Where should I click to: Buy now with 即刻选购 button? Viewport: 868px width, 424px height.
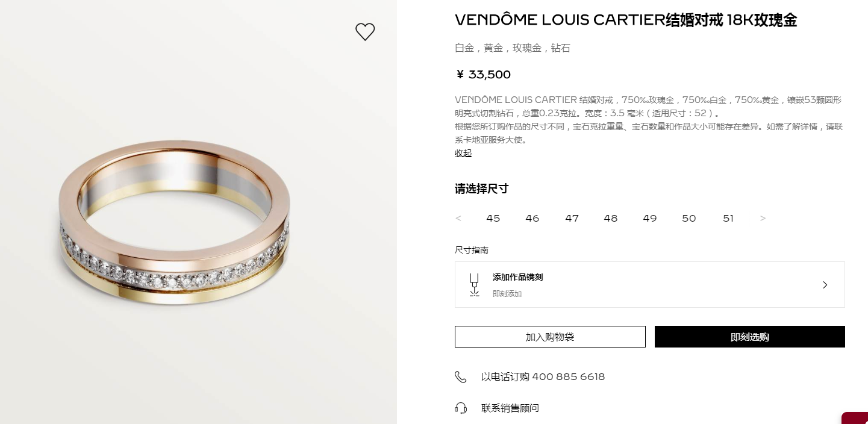[x=750, y=337]
